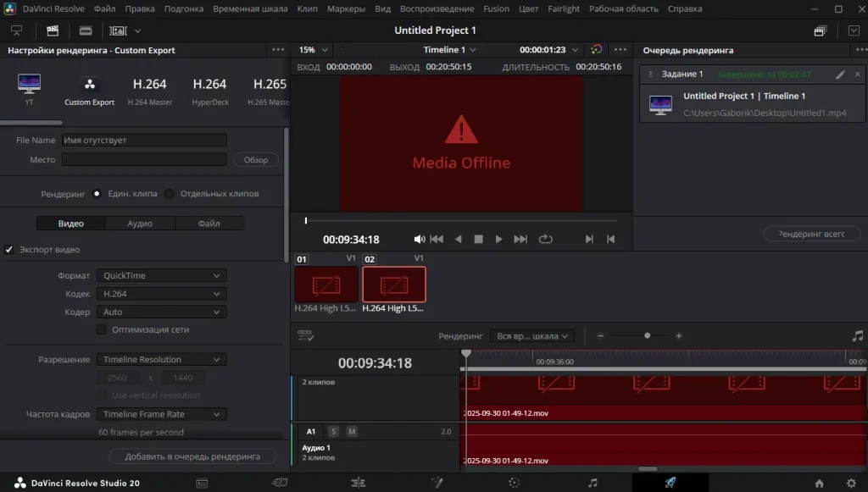Screen dimensions: 868x492
Task: Click the Обзор browse button
Action: (x=255, y=160)
